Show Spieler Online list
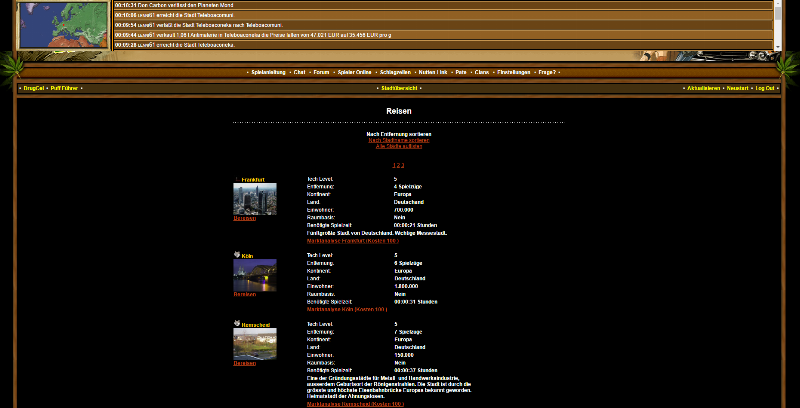This screenshot has height=408, width=800. pyautogui.click(x=355, y=72)
